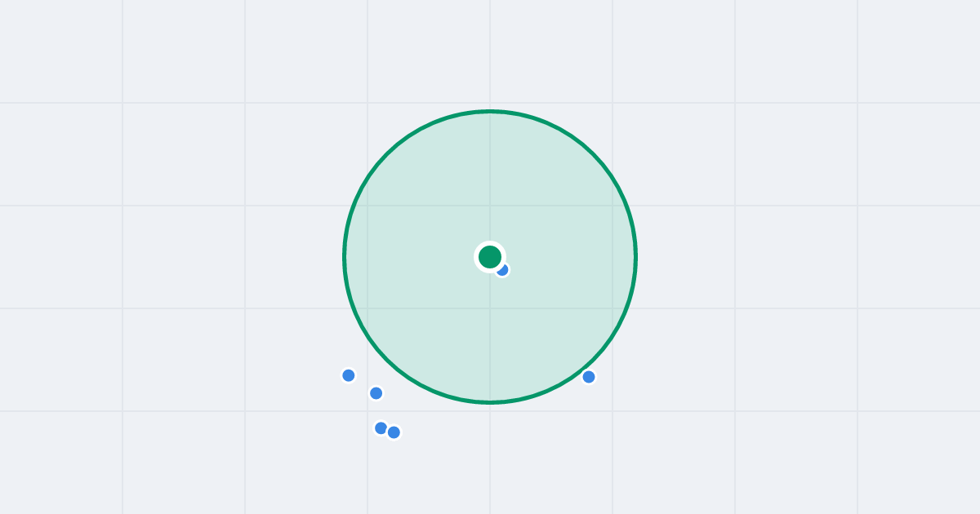Select the blue dot on the circle's lower-right edge

[x=589, y=377]
